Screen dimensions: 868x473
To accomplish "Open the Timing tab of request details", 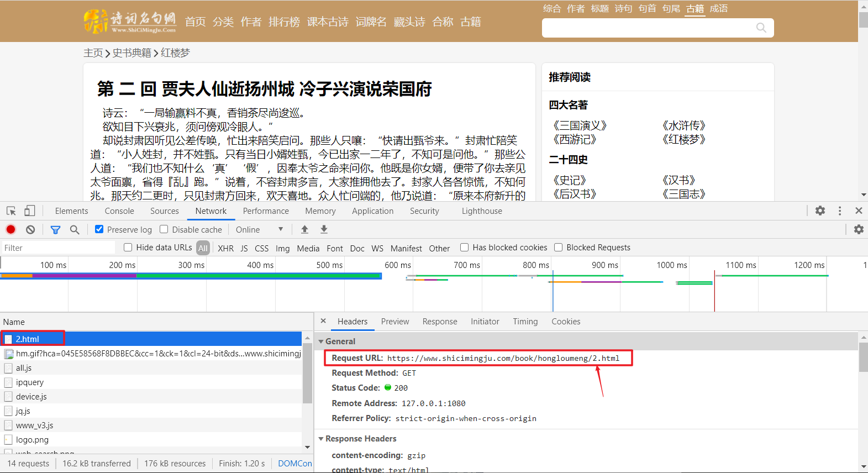I will click(525, 322).
